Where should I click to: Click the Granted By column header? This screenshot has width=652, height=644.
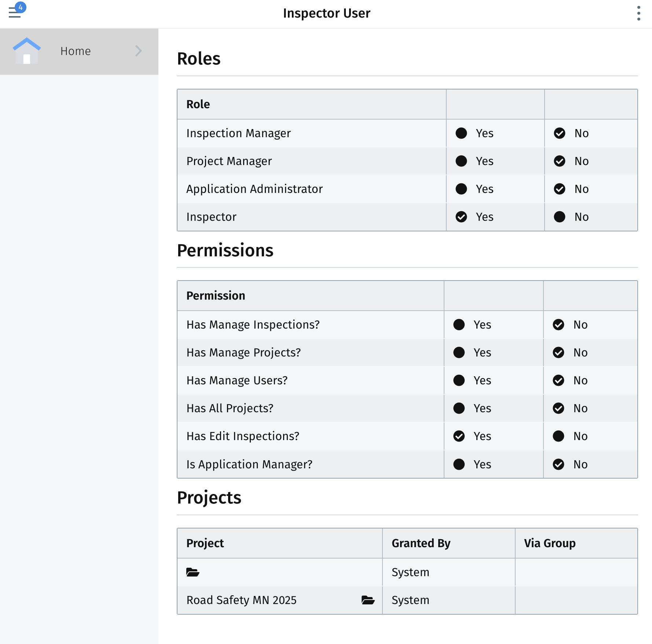click(421, 543)
